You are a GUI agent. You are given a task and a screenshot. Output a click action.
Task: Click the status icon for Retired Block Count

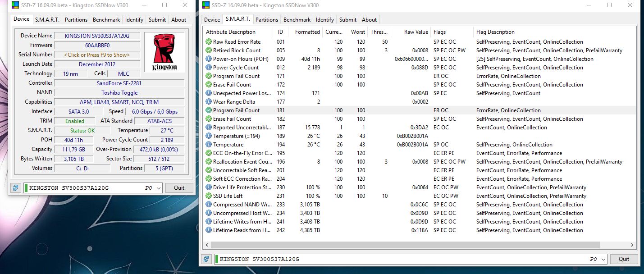coord(209,50)
